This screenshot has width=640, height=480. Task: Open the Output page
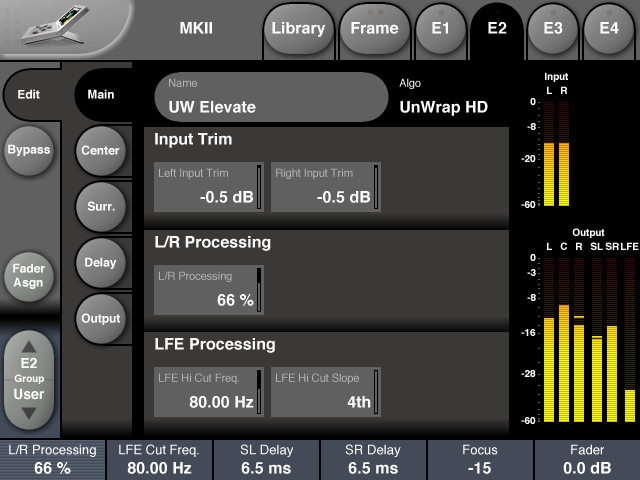click(x=101, y=319)
